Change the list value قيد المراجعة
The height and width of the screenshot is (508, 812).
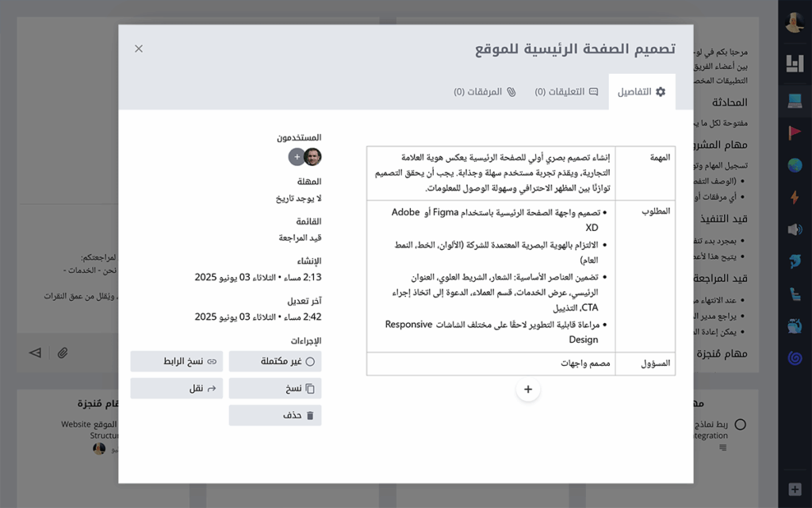(300, 237)
